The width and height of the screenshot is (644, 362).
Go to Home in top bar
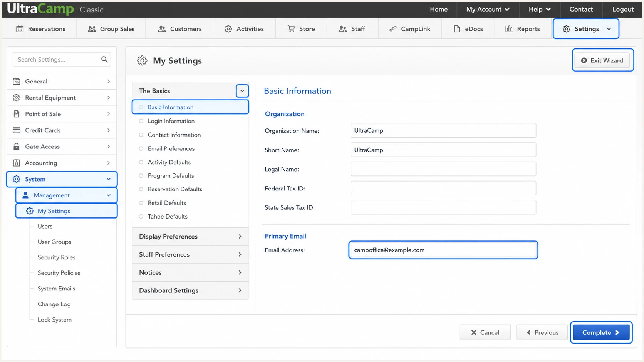click(x=439, y=9)
